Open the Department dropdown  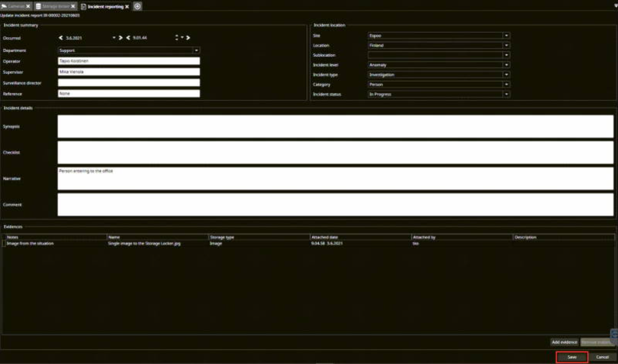pyautogui.click(x=197, y=50)
